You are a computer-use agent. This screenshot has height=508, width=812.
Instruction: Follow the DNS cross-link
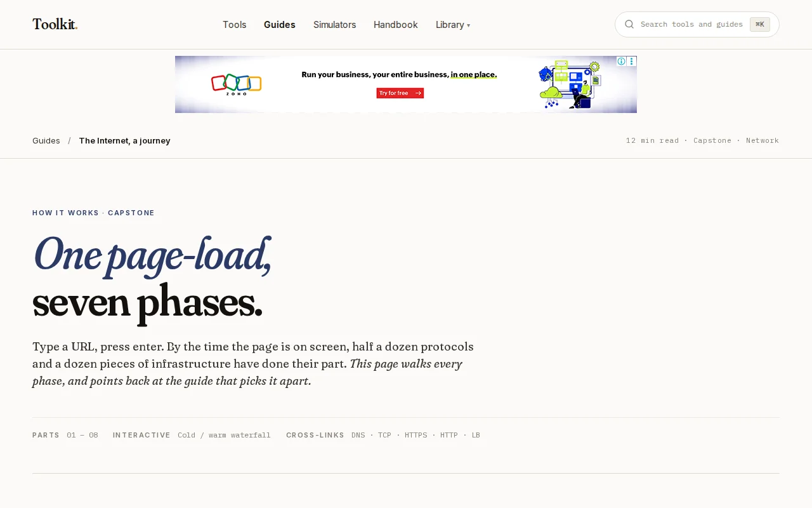(x=358, y=435)
